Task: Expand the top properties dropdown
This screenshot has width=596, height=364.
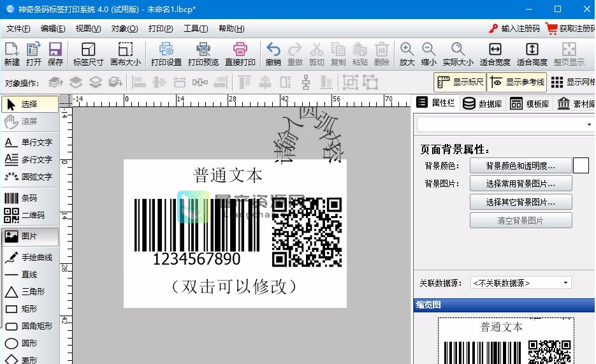Action: 589,124
